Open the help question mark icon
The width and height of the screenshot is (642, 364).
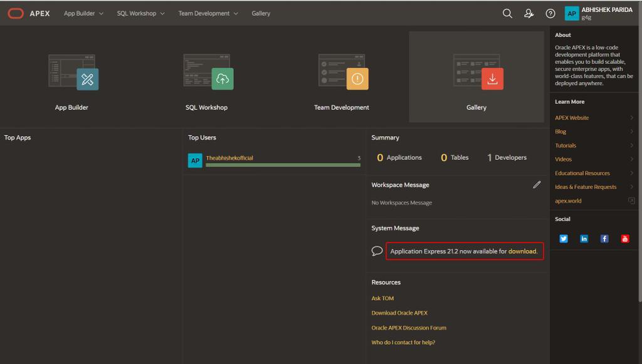(550, 14)
